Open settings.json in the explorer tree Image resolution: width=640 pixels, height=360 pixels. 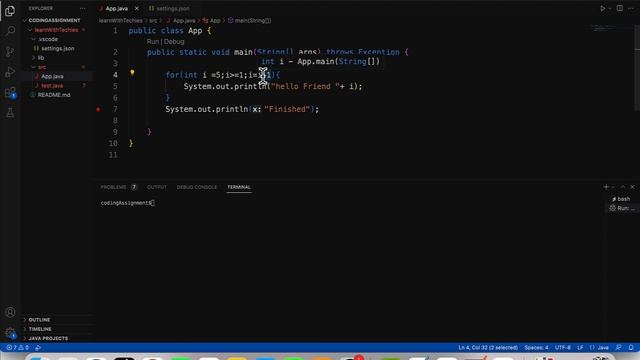pos(58,49)
